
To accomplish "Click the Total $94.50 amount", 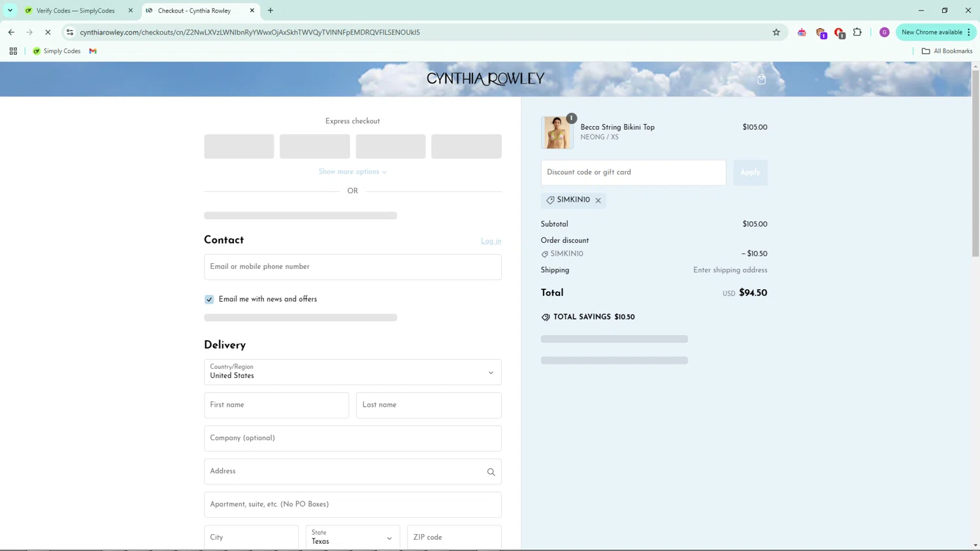I will (x=753, y=293).
